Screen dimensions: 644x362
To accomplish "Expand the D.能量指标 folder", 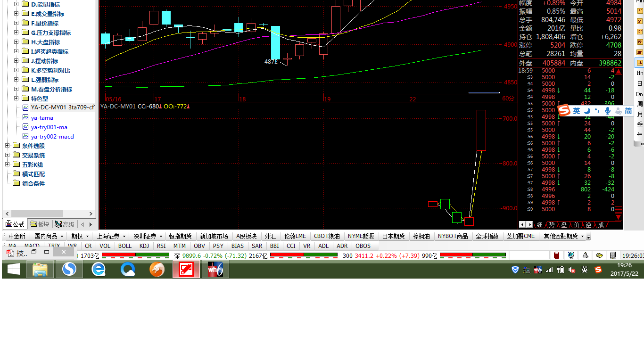I will [x=16, y=4].
